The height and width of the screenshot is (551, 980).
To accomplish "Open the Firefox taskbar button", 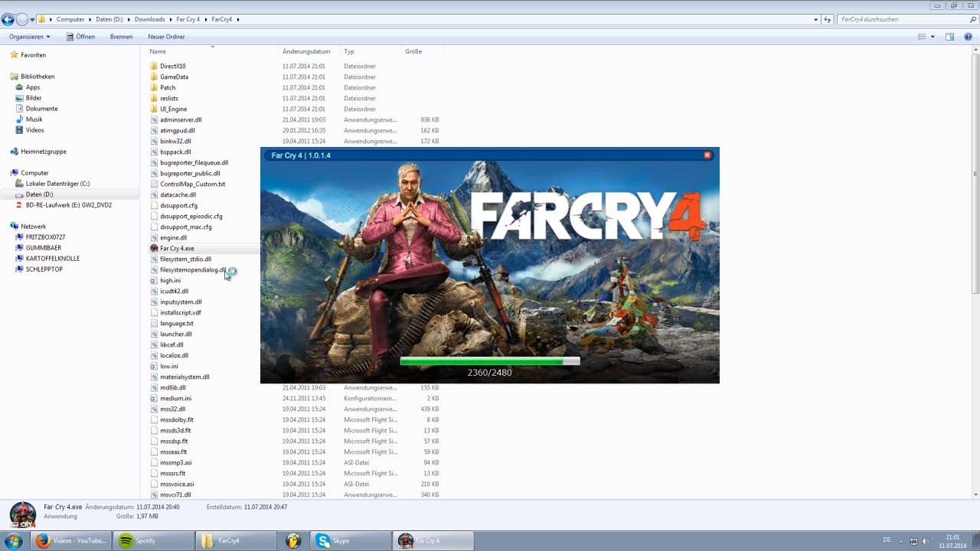I will (74, 540).
